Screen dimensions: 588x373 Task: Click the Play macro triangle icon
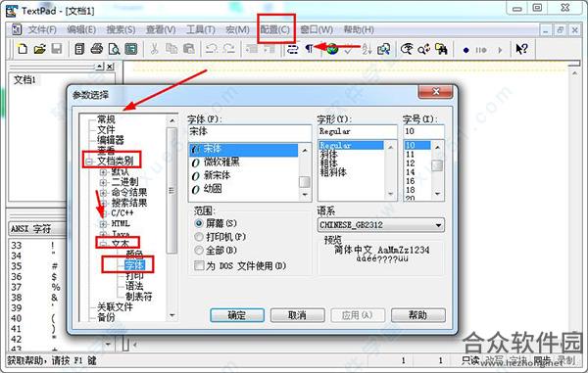500,50
